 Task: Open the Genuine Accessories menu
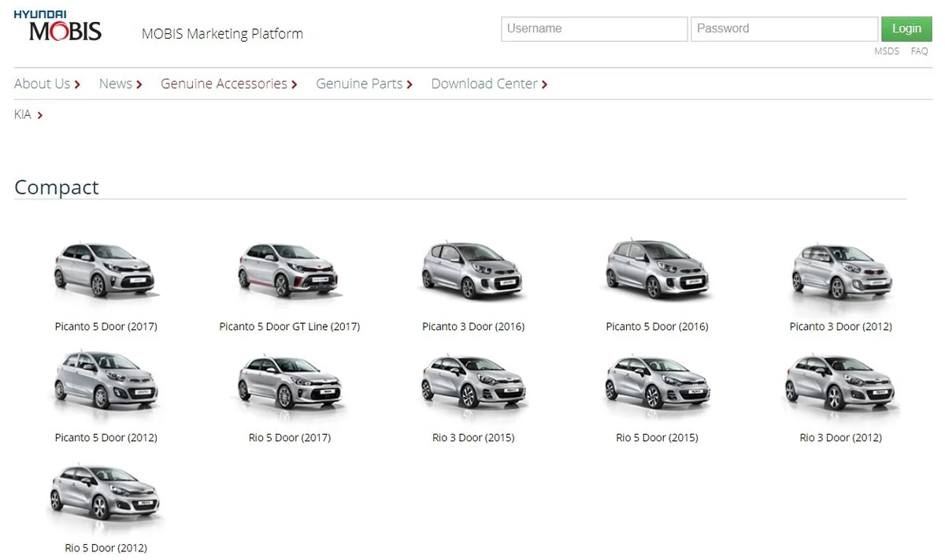229,83
